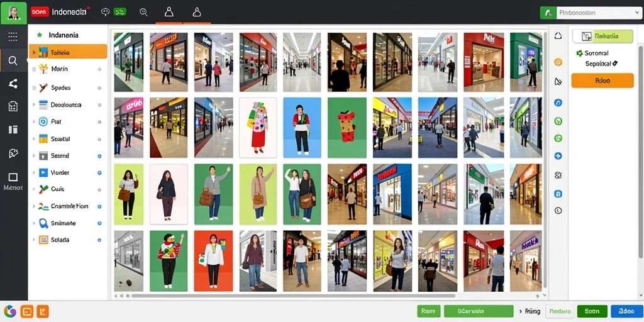The width and height of the screenshot is (644, 322).
Task: Expand the Deodounca tree item
Action: [34, 105]
